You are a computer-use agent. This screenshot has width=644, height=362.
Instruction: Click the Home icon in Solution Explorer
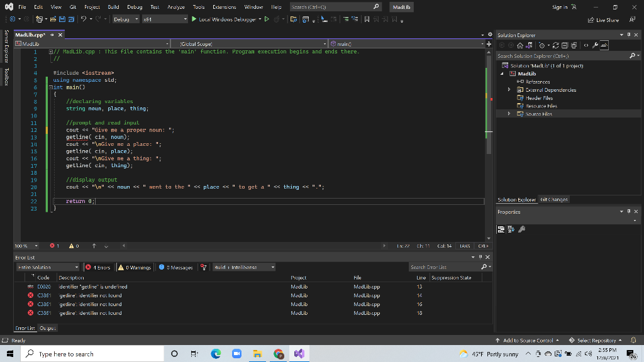coord(519,45)
